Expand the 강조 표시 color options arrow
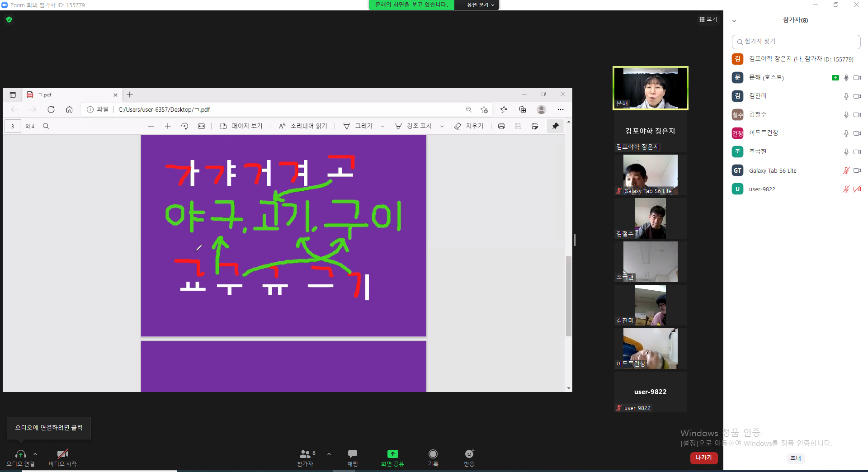This screenshot has height=472, width=868. coord(442,126)
